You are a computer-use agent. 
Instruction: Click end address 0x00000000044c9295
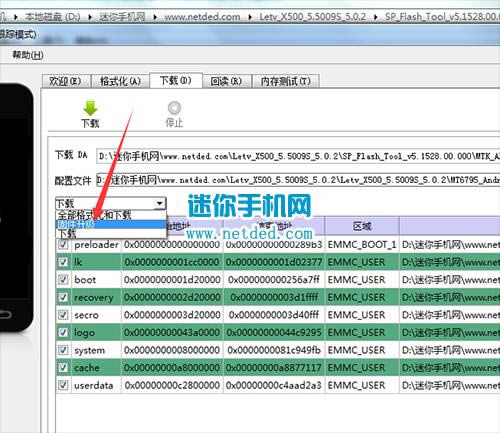point(274,332)
